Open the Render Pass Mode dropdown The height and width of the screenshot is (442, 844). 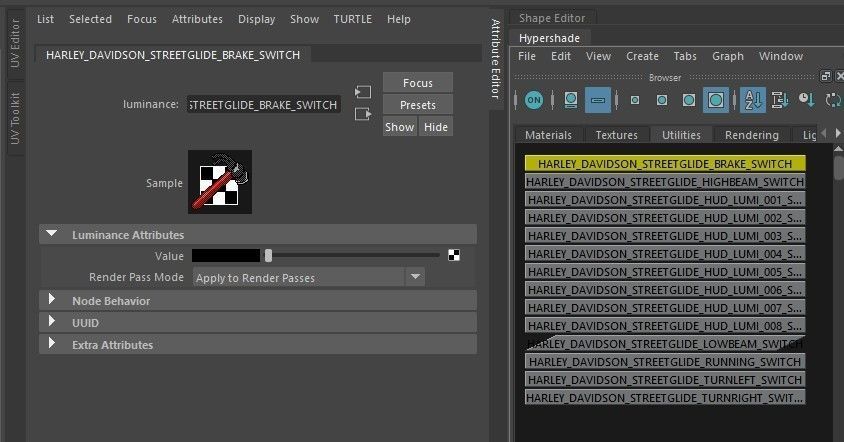pos(309,277)
